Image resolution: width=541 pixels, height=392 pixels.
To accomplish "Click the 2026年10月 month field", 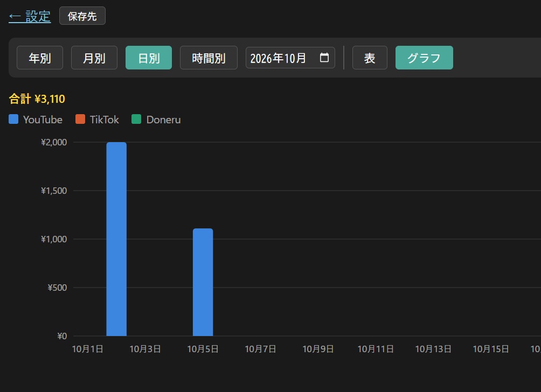I will (290, 58).
